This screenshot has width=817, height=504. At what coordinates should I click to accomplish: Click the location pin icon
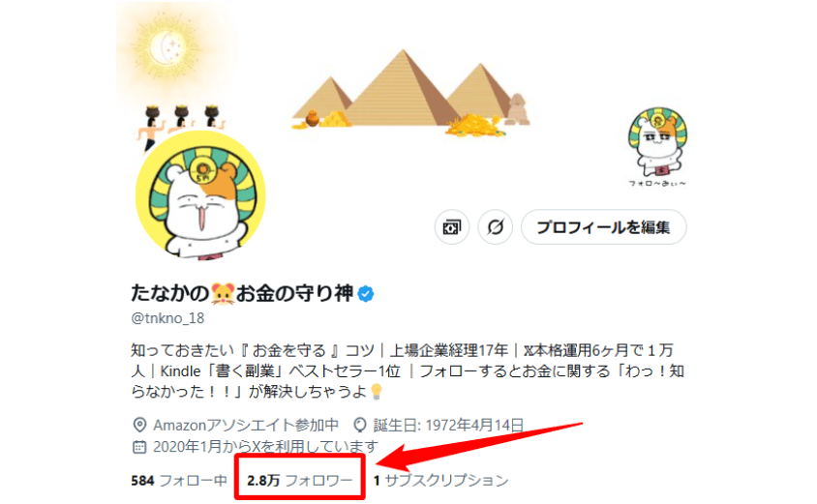click(139, 425)
